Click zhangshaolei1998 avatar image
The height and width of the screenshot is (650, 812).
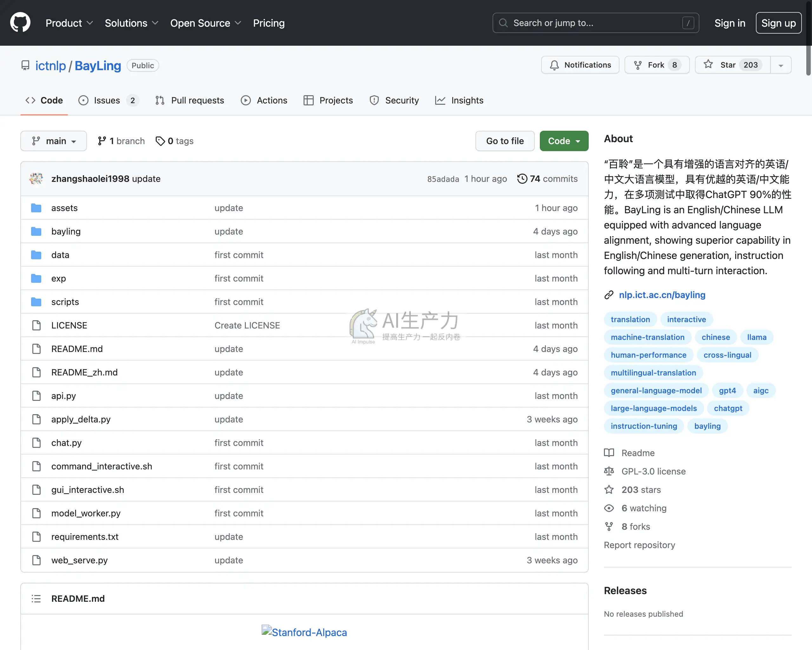click(x=36, y=179)
